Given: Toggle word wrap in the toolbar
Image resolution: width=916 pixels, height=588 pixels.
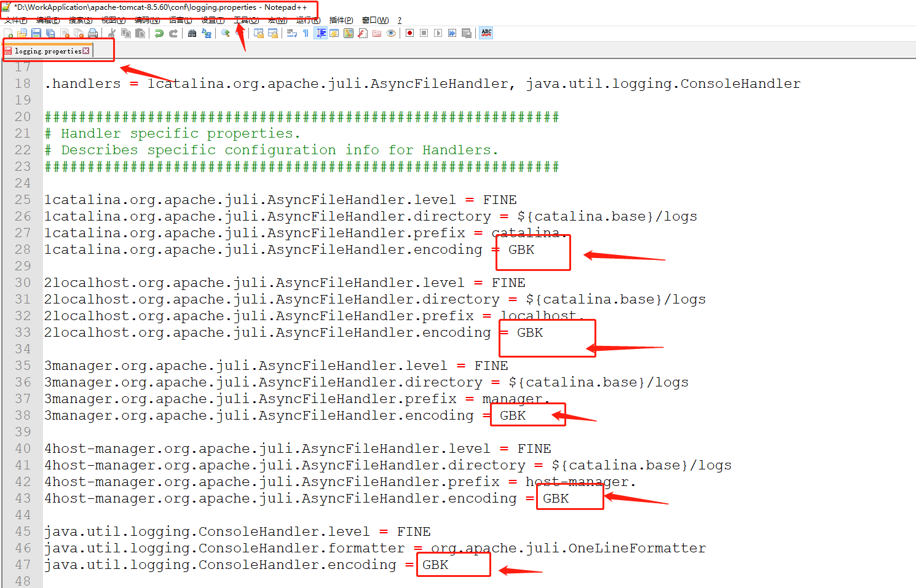Looking at the screenshot, I should (x=292, y=33).
